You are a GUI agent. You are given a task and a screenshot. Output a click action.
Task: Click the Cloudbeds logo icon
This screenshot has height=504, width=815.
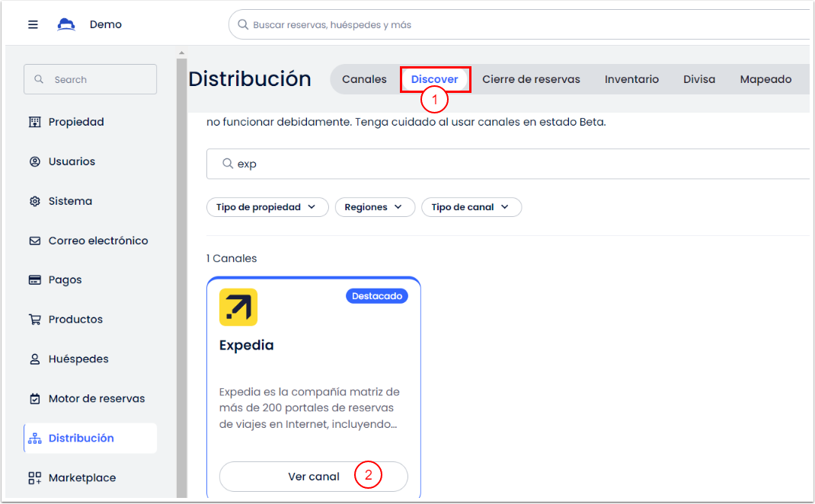click(66, 24)
